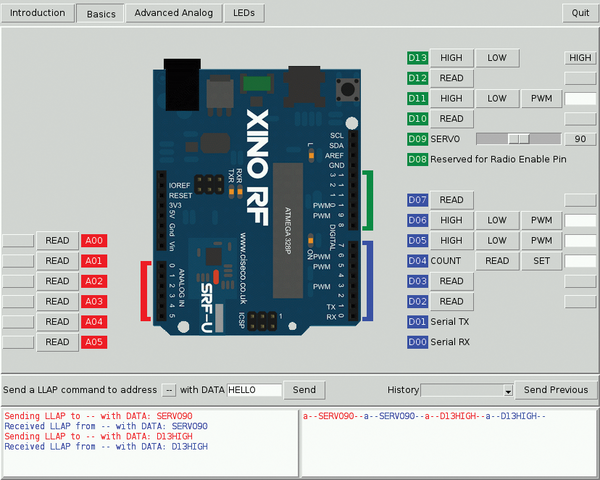Read analog pin A02

pyautogui.click(x=57, y=281)
